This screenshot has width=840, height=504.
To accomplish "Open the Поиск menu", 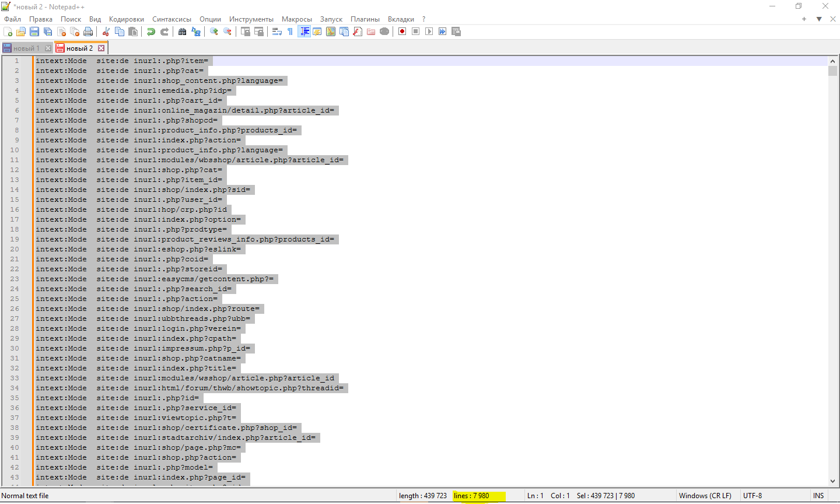I will coord(71,19).
